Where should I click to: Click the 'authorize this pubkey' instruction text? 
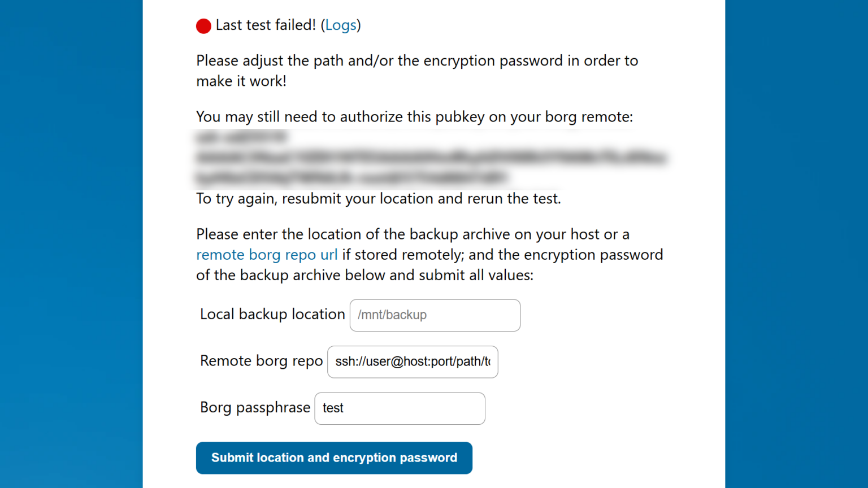pyautogui.click(x=414, y=117)
